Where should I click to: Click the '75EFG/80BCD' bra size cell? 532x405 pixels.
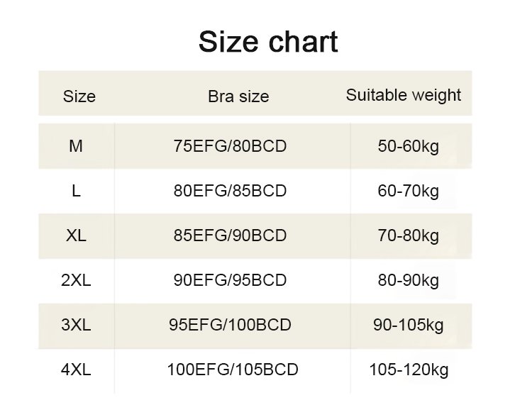230,147
